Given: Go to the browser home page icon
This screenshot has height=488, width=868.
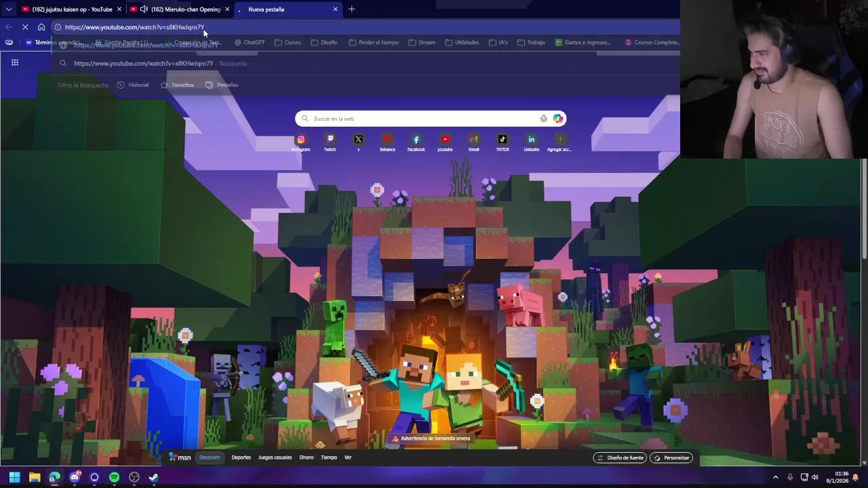Looking at the screenshot, I should click(41, 27).
